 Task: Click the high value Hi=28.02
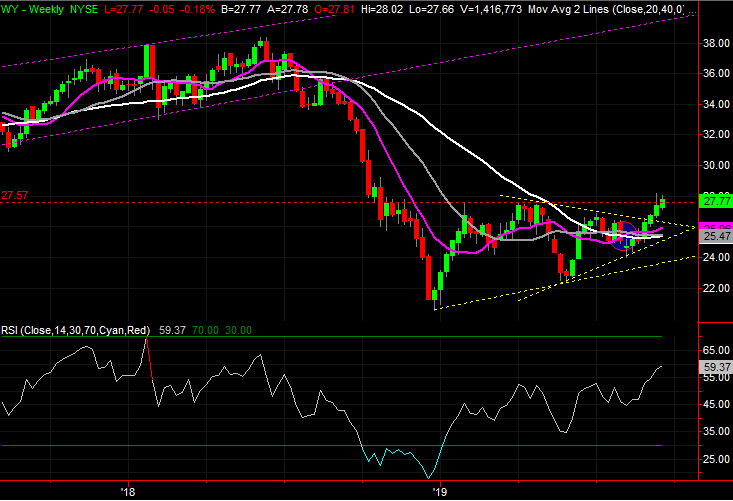[382, 9]
